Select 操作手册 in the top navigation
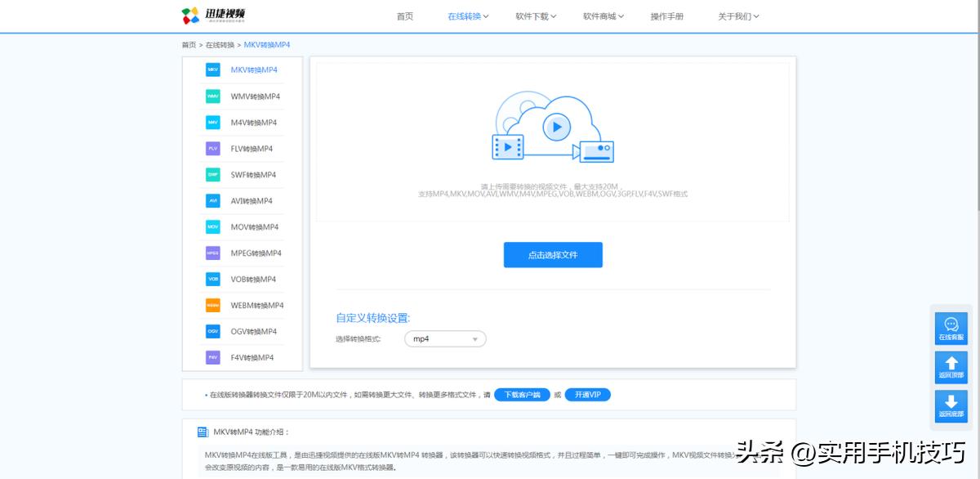 [x=666, y=16]
